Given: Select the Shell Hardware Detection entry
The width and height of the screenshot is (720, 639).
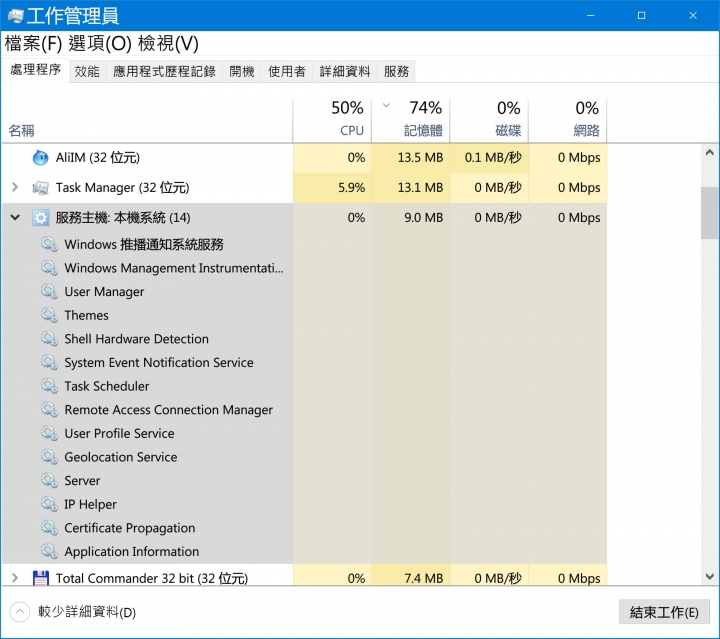Looking at the screenshot, I should pos(136,339).
